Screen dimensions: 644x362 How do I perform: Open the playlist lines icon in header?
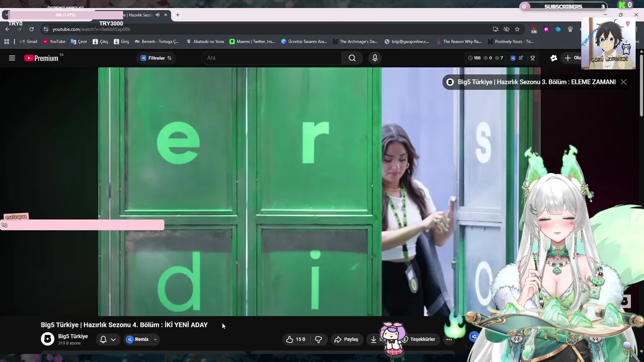(521, 58)
